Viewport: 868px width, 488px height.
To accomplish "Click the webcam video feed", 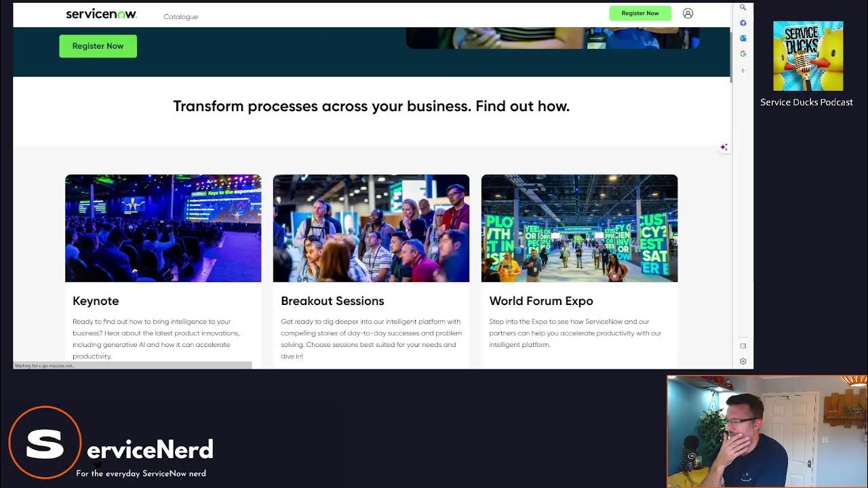I will 767,432.
